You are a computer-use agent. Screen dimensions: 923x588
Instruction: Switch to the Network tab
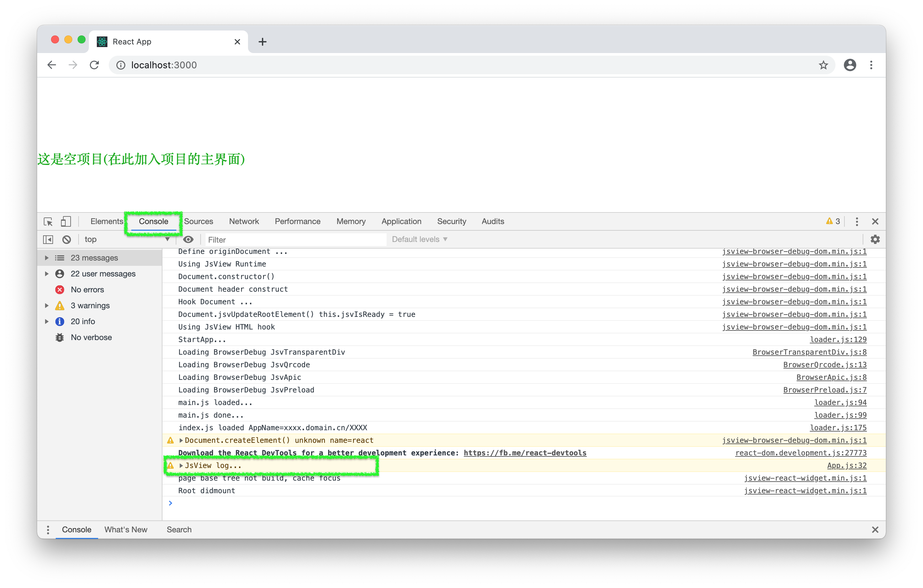(x=244, y=221)
